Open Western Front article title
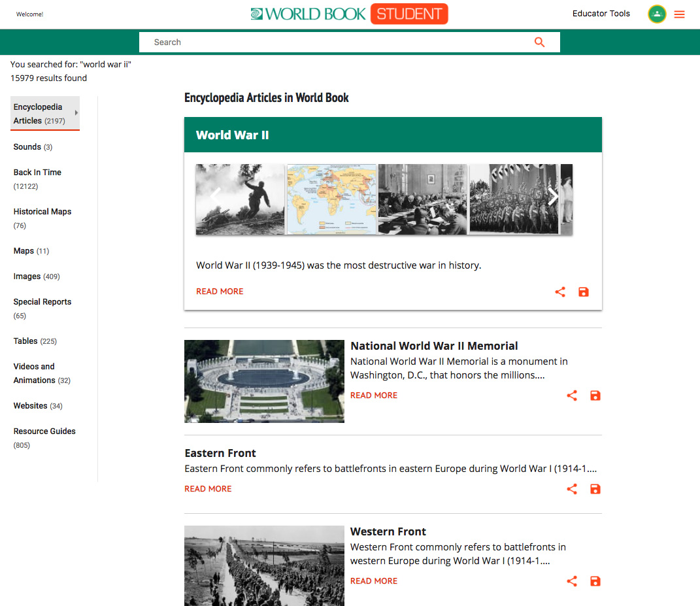This screenshot has width=700, height=606. pyautogui.click(x=388, y=531)
